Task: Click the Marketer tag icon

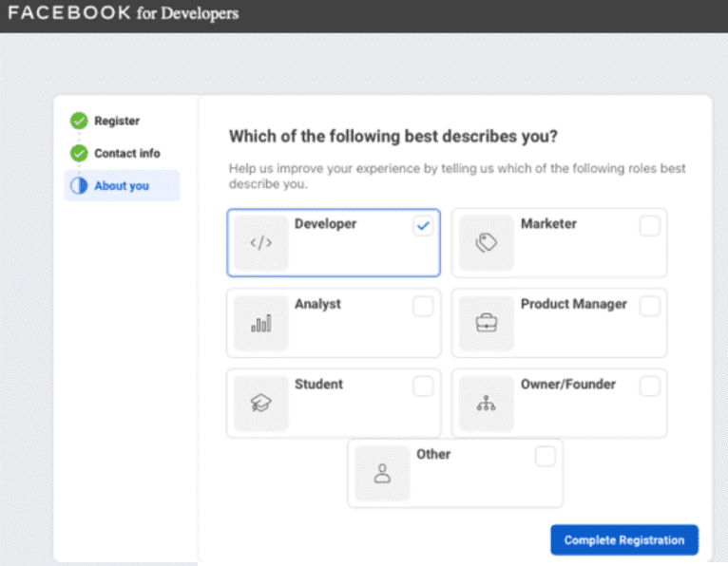Action: click(486, 242)
